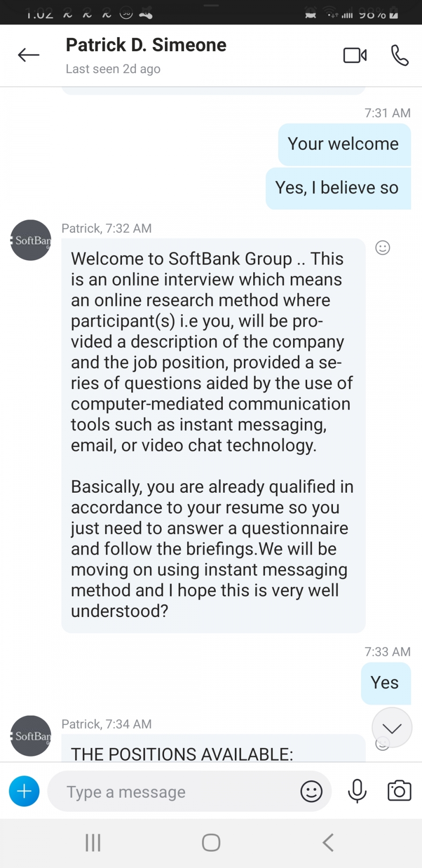Go back using the arrow in the header

coord(29,55)
